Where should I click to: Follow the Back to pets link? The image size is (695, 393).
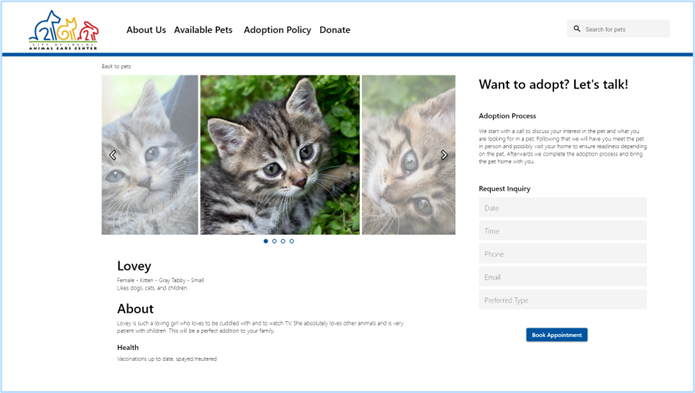pyautogui.click(x=116, y=66)
